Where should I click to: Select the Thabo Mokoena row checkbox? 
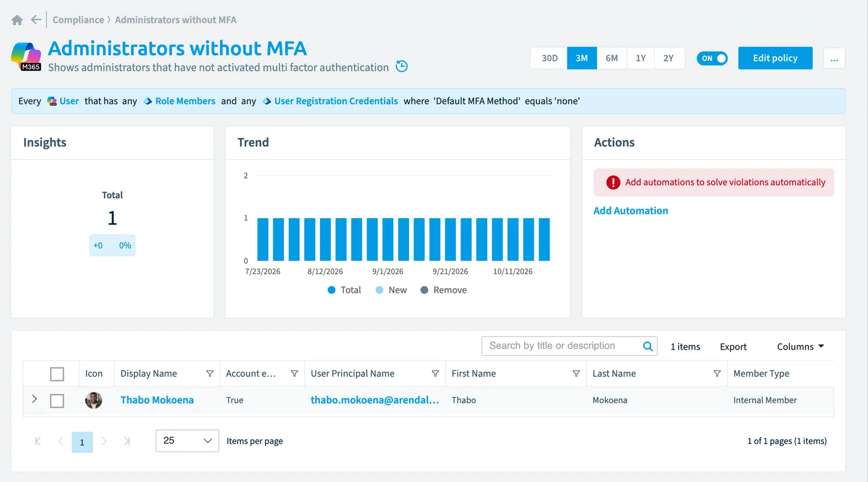(x=57, y=401)
